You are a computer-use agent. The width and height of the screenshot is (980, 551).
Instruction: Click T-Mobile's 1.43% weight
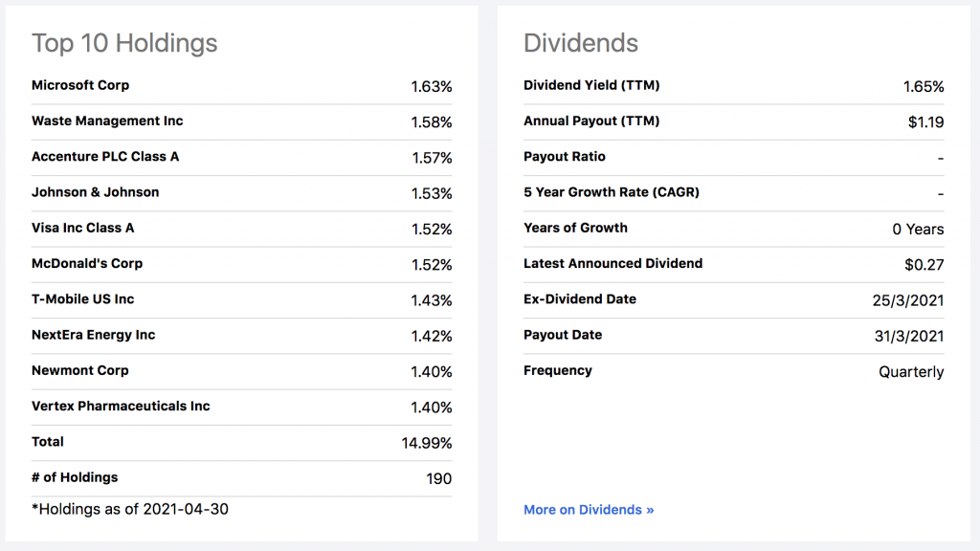(432, 300)
